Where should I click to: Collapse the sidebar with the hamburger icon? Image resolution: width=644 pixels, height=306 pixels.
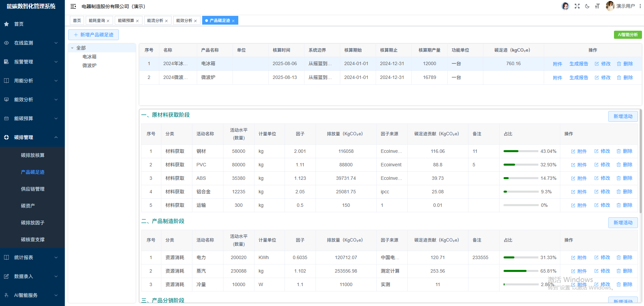[x=73, y=6]
